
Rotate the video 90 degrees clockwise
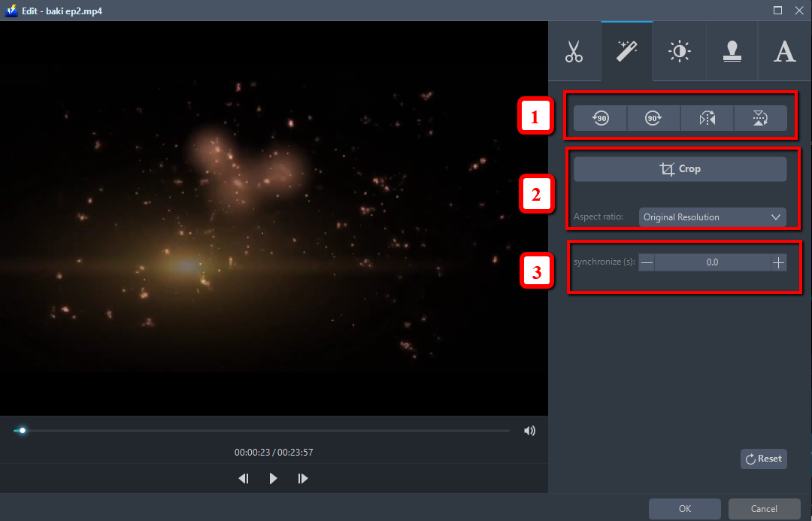(653, 118)
